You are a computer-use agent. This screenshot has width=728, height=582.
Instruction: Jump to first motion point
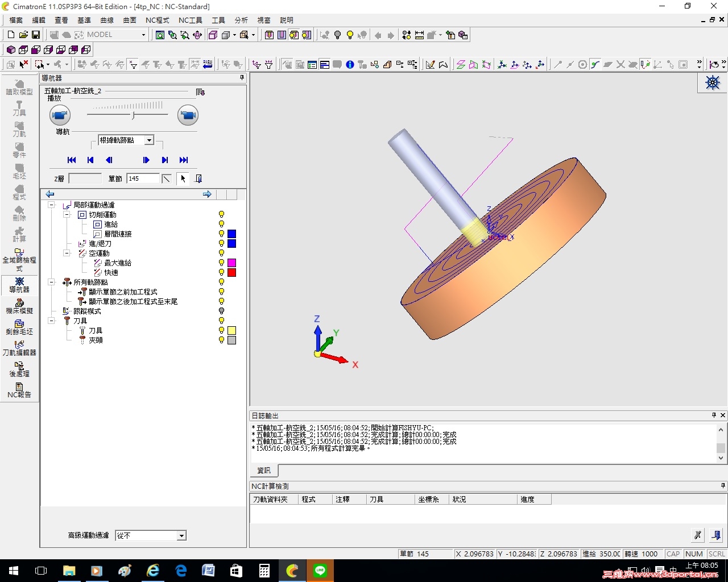72,160
